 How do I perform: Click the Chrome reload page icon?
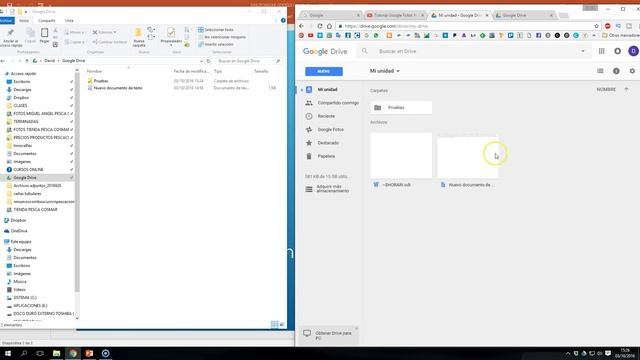pos(320,26)
